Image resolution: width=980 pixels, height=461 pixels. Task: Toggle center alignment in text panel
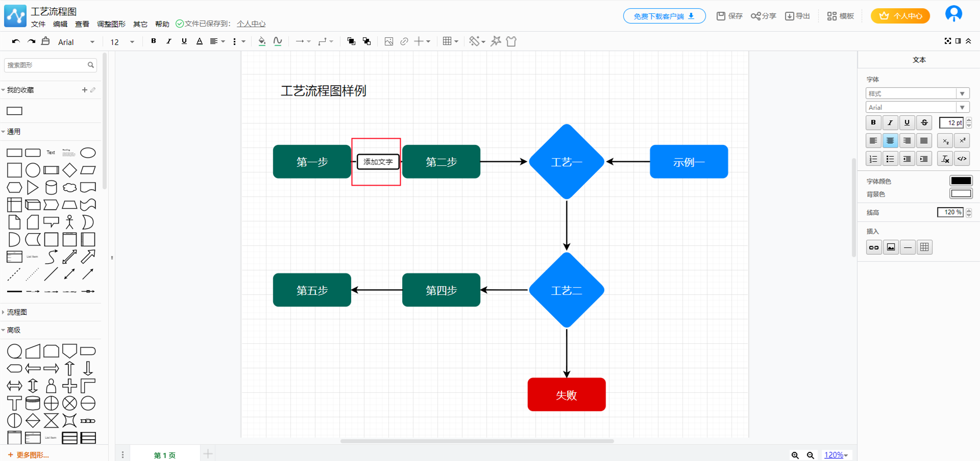tap(890, 141)
